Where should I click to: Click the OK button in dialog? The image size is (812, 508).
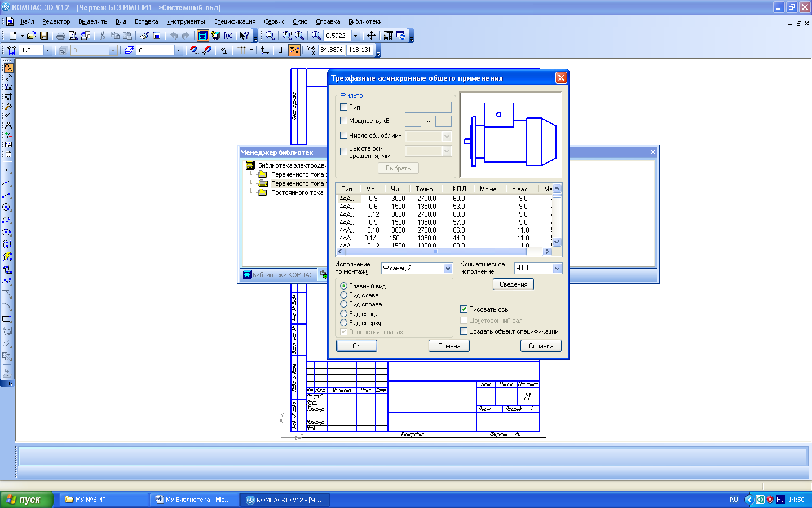pyautogui.click(x=356, y=346)
